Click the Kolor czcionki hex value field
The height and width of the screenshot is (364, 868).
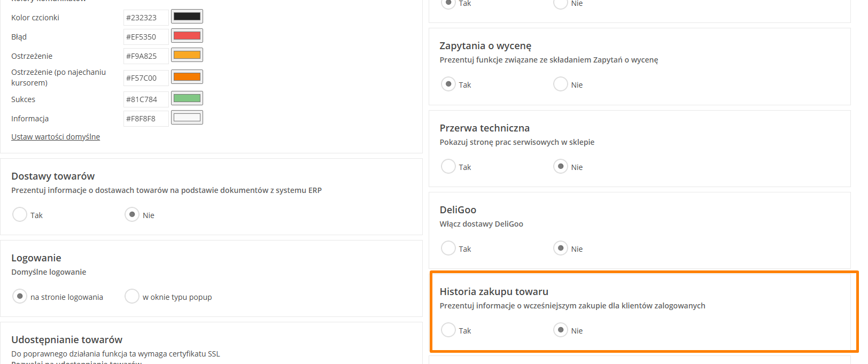[146, 18]
